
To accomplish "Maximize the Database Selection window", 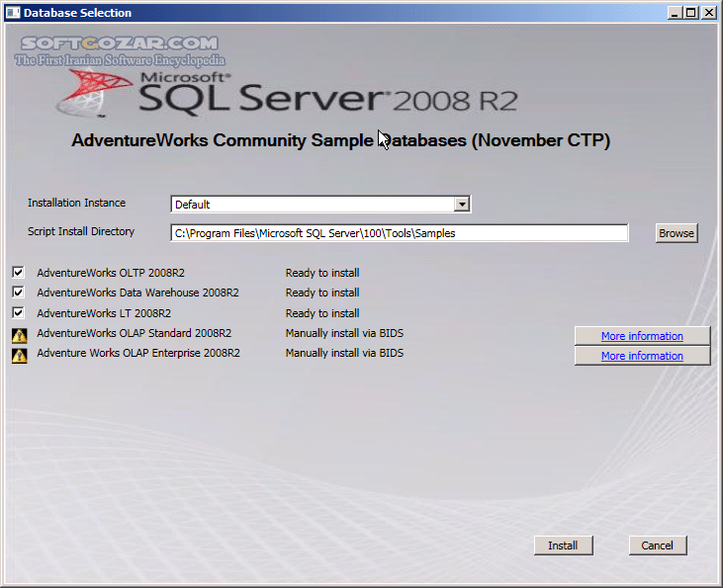I will coord(691,13).
